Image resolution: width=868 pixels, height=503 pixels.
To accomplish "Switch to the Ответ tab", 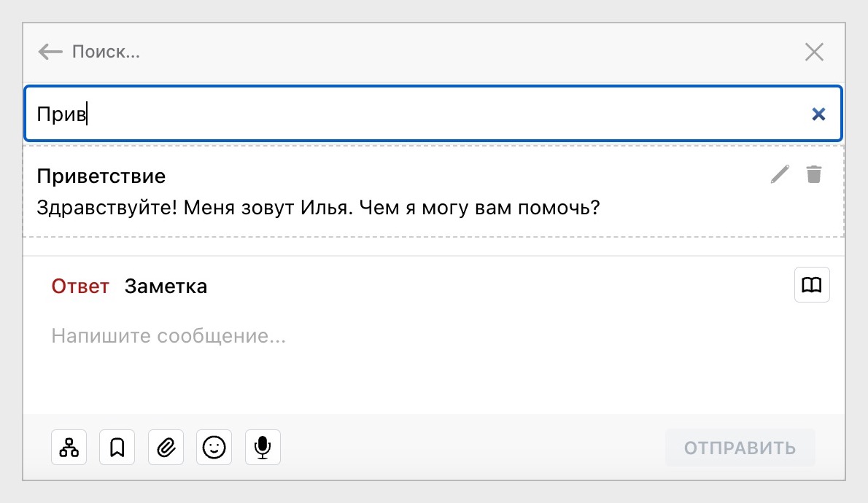I will click(80, 286).
